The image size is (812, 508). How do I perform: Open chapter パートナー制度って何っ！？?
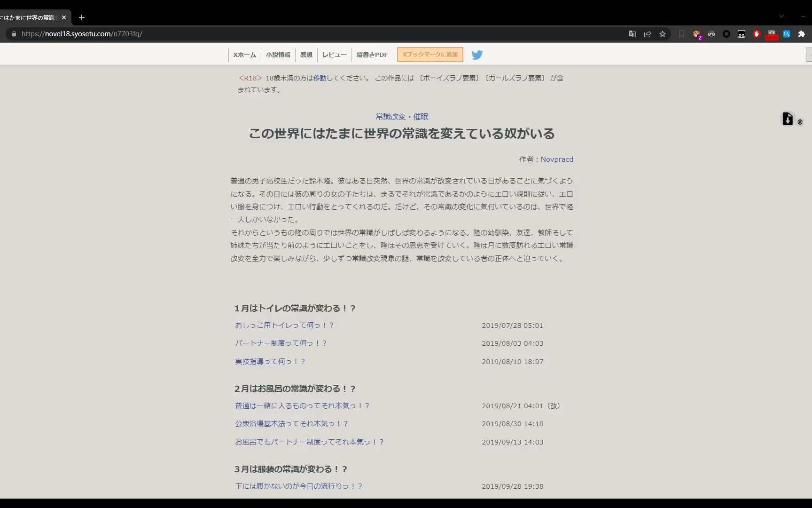coord(281,343)
